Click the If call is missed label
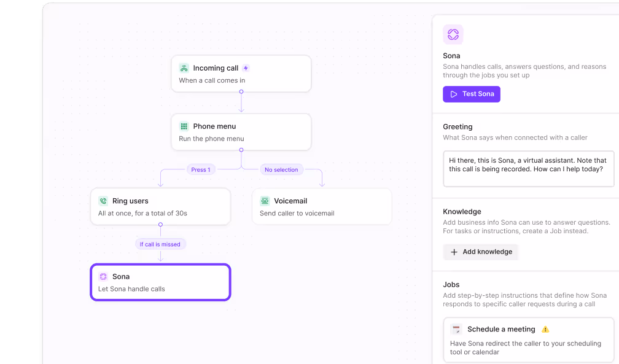This screenshot has width=619, height=364. 160,244
